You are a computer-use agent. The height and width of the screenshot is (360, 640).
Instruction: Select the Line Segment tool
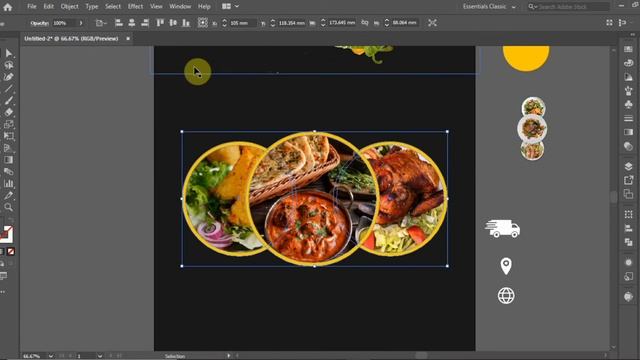click(9, 89)
